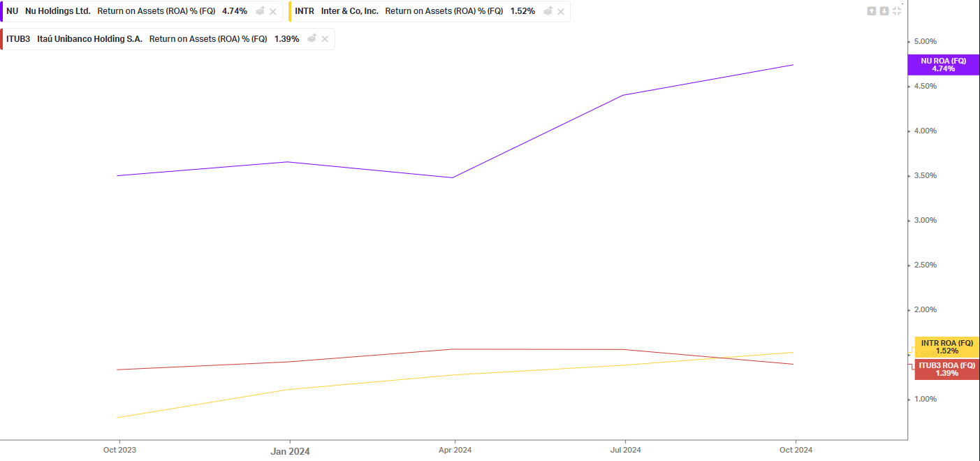Remove the NU series from chart
This screenshot has height=461, width=980.
[273, 11]
